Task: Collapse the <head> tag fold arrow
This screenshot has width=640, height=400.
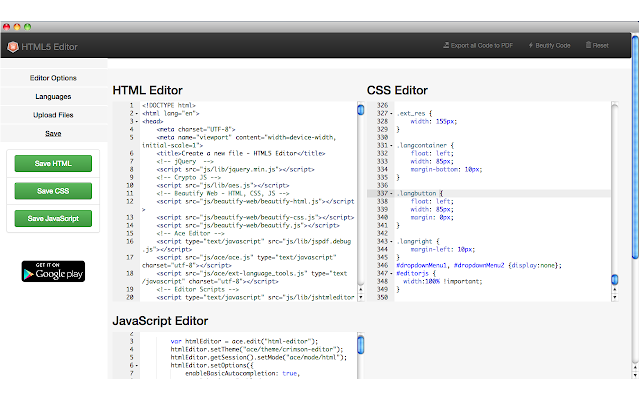Action: [x=135, y=121]
